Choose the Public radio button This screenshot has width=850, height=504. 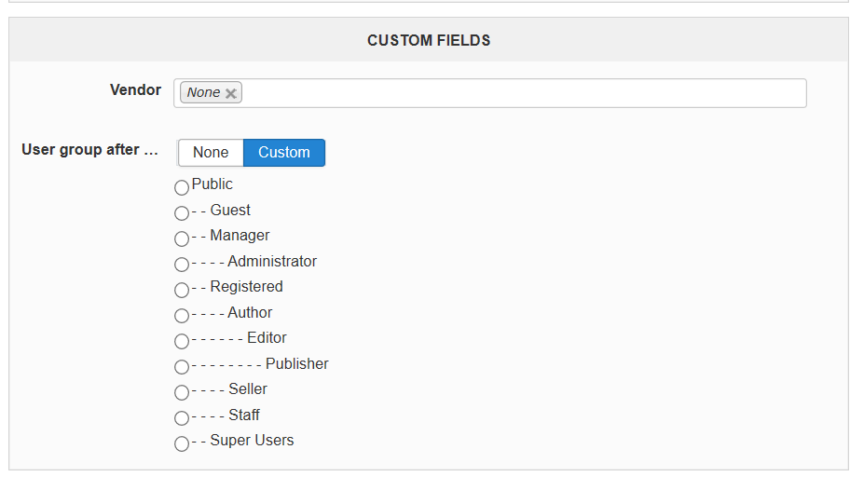(182, 187)
